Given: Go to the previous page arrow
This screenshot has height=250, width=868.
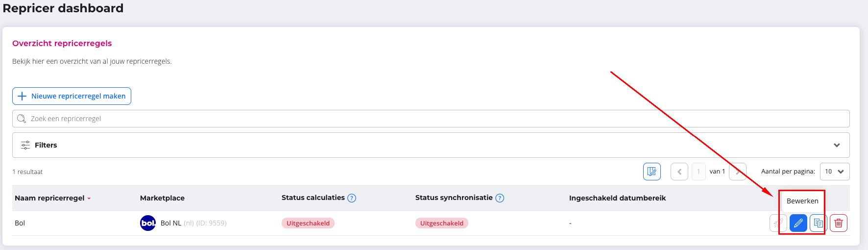Looking at the screenshot, I should tap(679, 172).
